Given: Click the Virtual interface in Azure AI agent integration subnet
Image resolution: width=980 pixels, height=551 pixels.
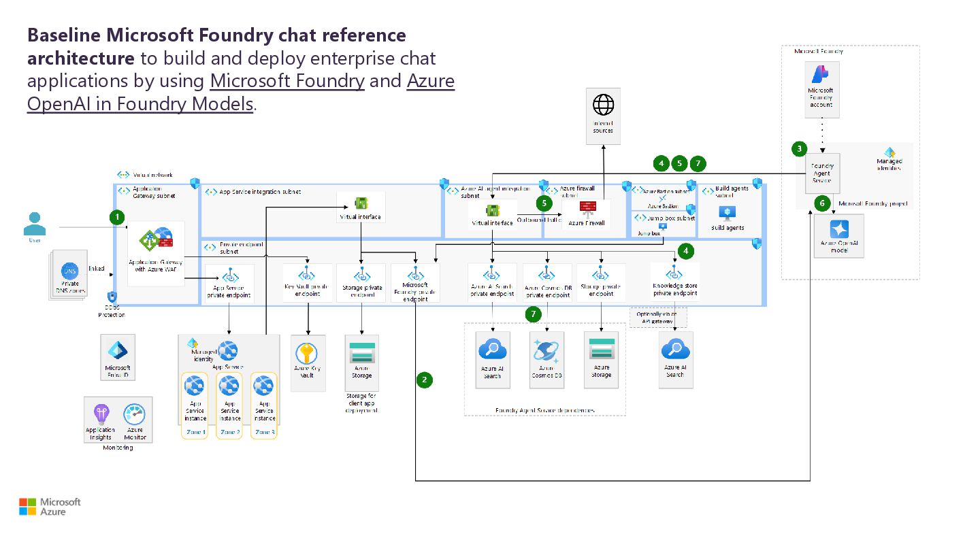Looking at the screenshot, I should pos(492,210).
